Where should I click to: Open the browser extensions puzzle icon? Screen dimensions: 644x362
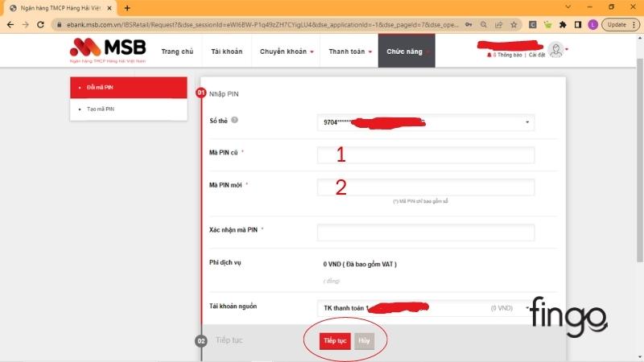563,25
